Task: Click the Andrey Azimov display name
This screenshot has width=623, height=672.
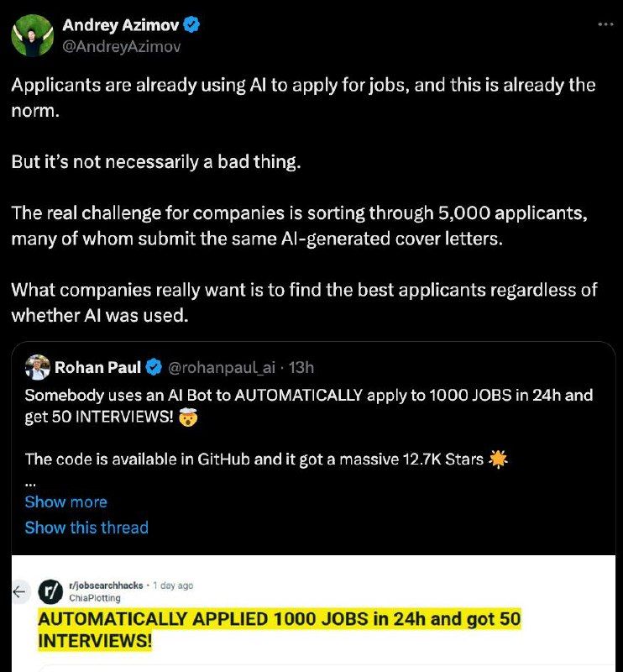Action: coord(121,25)
